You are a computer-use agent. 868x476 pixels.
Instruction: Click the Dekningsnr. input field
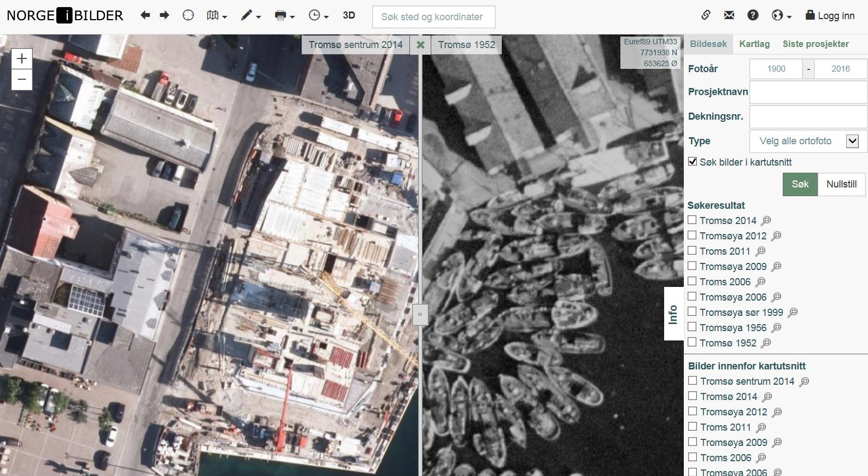pyautogui.click(x=808, y=117)
